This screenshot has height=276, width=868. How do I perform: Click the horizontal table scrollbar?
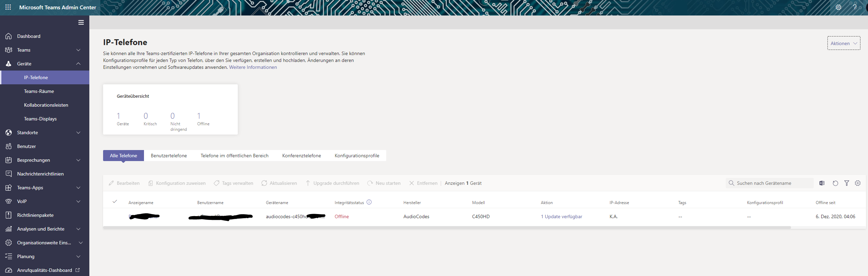(x=447, y=227)
